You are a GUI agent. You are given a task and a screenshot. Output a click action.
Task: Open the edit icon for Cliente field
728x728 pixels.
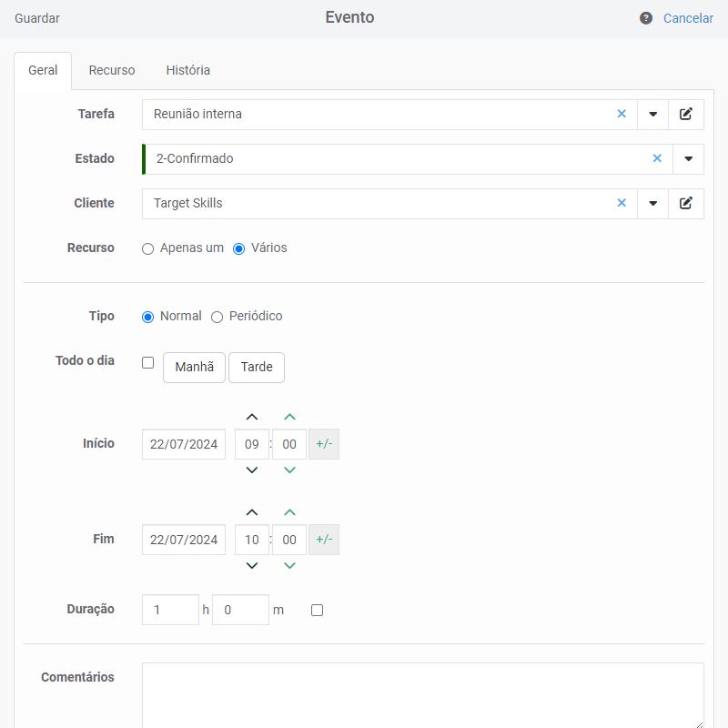[x=686, y=204]
